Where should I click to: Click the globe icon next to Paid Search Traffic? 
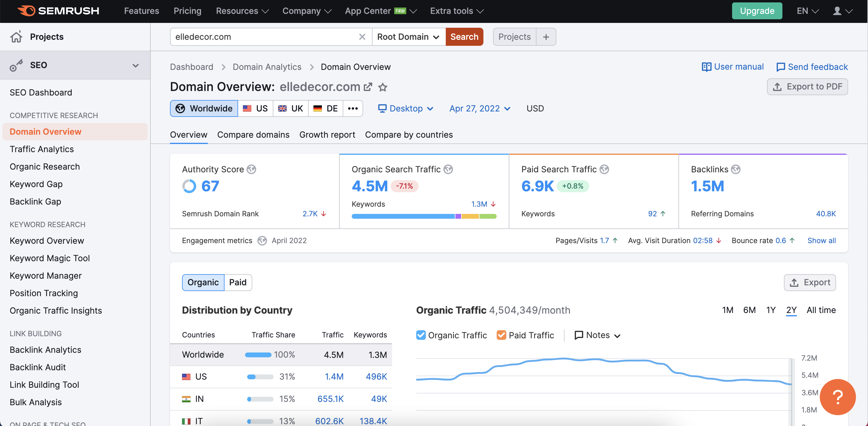(x=604, y=169)
